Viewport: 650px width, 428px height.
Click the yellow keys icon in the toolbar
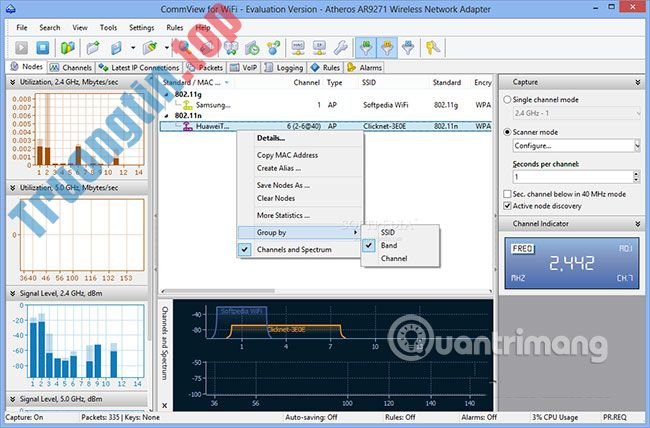pyautogui.click(x=436, y=47)
